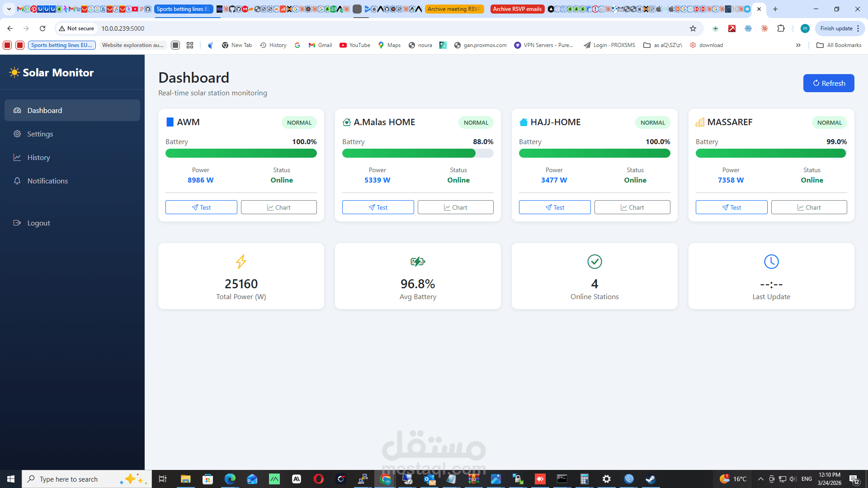The width and height of the screenshot is (868, 488).
Task: Click the A.Malas HOME battery progress bar
Action: point(418,153)
